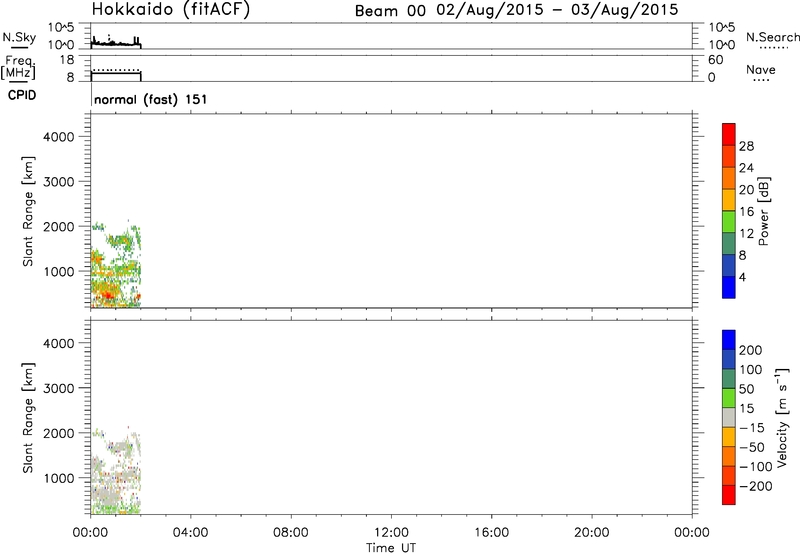Click the velocity panel 'Slant Range [km]' label
The width and height of the screenshot is (800, 554).
click(28, 418)
